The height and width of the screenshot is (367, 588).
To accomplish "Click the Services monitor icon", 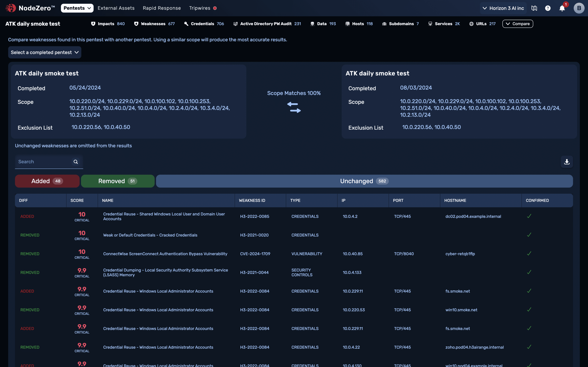I will coord(430,23).
